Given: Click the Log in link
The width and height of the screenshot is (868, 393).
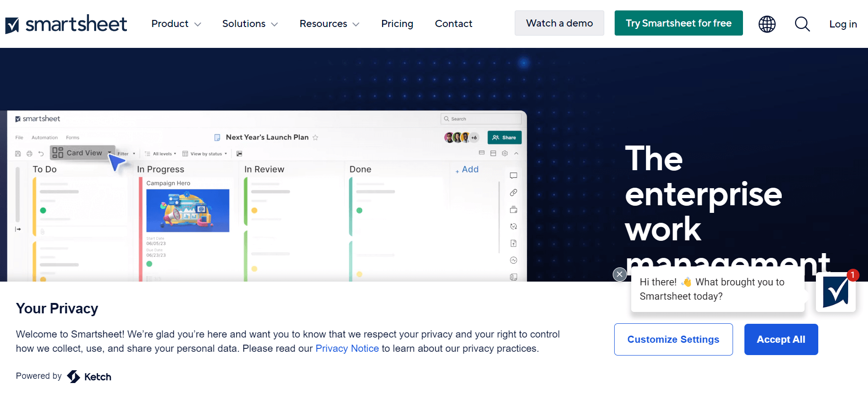Looking at the screenshot, I should (843, 24).
